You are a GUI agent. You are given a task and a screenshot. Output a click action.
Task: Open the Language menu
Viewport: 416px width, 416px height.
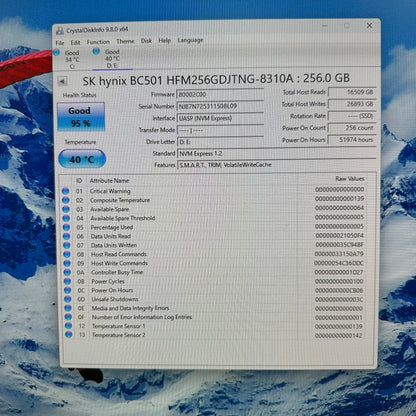coord(190,40)
